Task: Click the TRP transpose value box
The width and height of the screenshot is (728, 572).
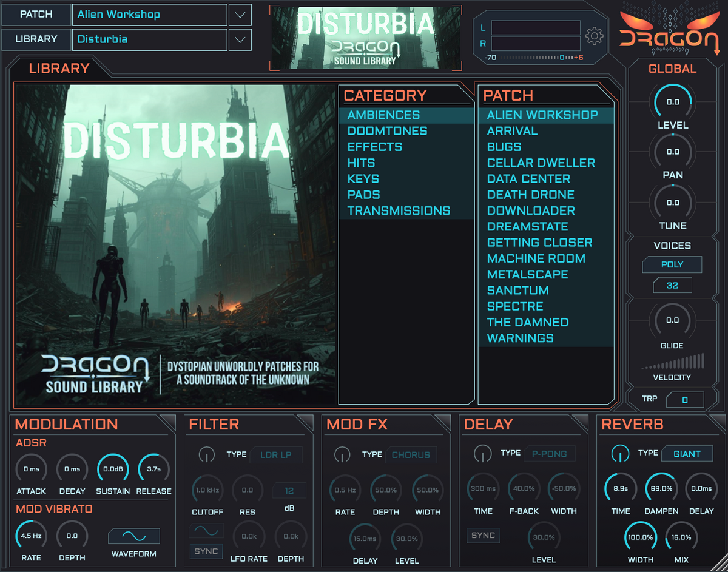Action: pos(685,400)
